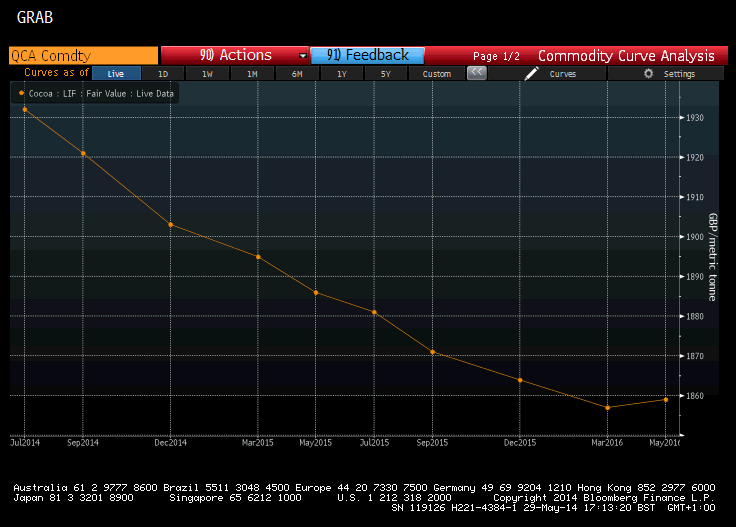Click the Commodity Curve Analysis title
The height and width of the screenshot is (527, 736).
tap(626, 56)
